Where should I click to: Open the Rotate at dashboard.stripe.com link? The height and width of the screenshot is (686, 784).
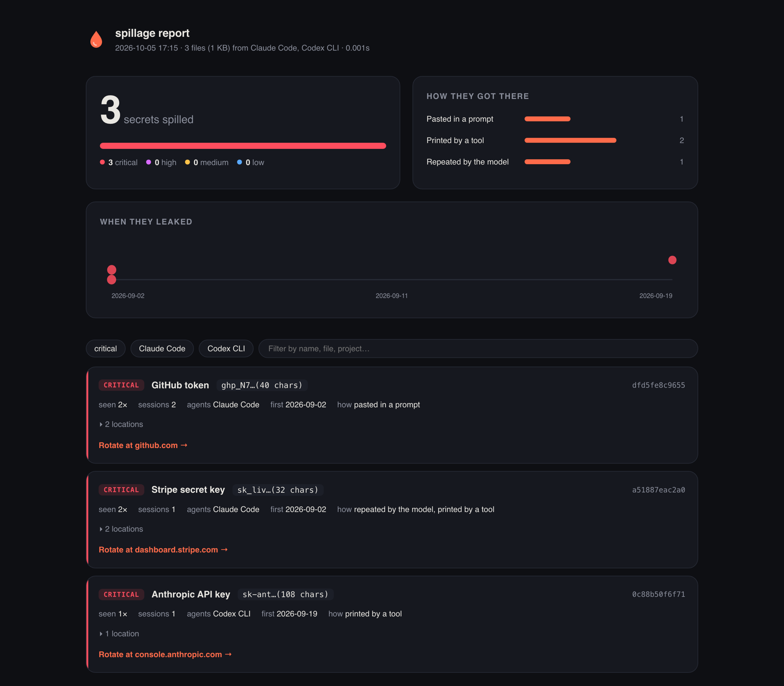163,550
